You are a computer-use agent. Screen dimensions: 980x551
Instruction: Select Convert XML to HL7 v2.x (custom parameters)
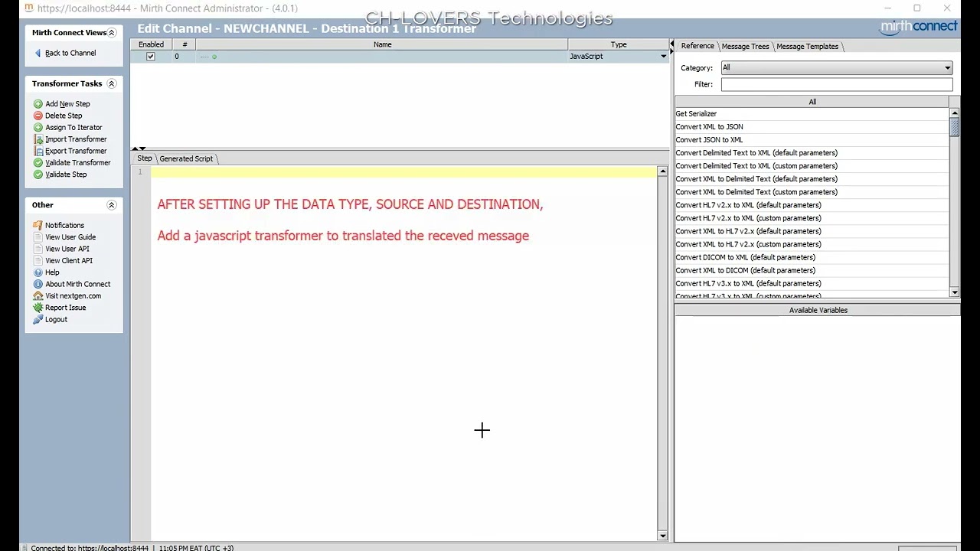pos(812,244)
